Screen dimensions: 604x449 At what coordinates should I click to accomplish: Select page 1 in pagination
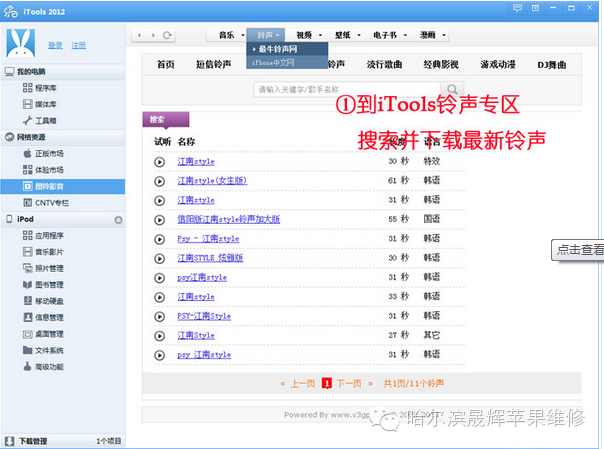coord(327,384)
